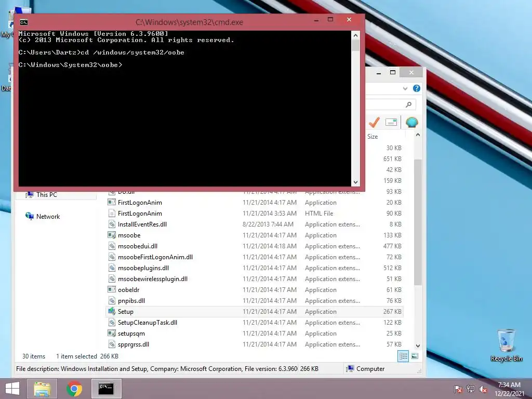Click the rename field toolbar icon
The image size is (532, 399).
coord(391,122)
